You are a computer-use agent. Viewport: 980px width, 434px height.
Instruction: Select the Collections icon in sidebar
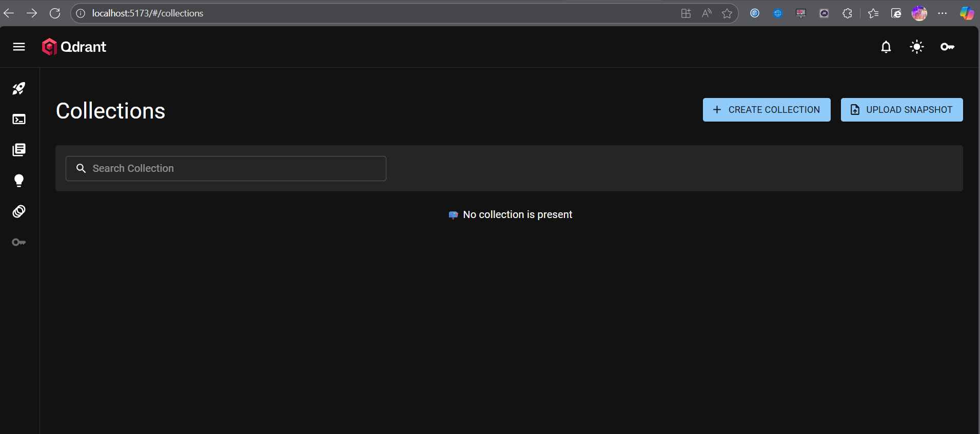19,150
